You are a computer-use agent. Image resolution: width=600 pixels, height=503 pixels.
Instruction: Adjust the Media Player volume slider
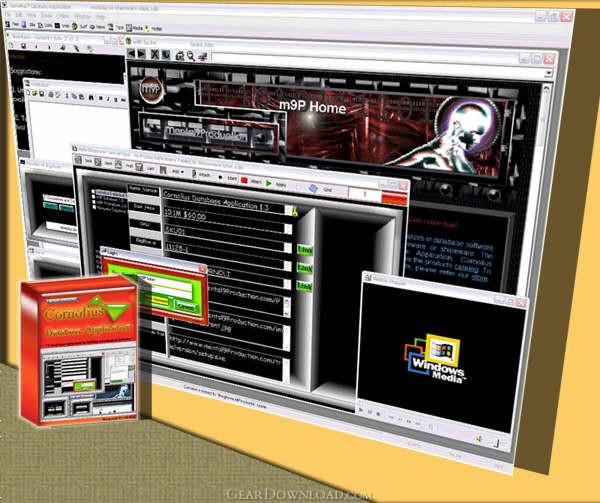(x=497, y=443)
